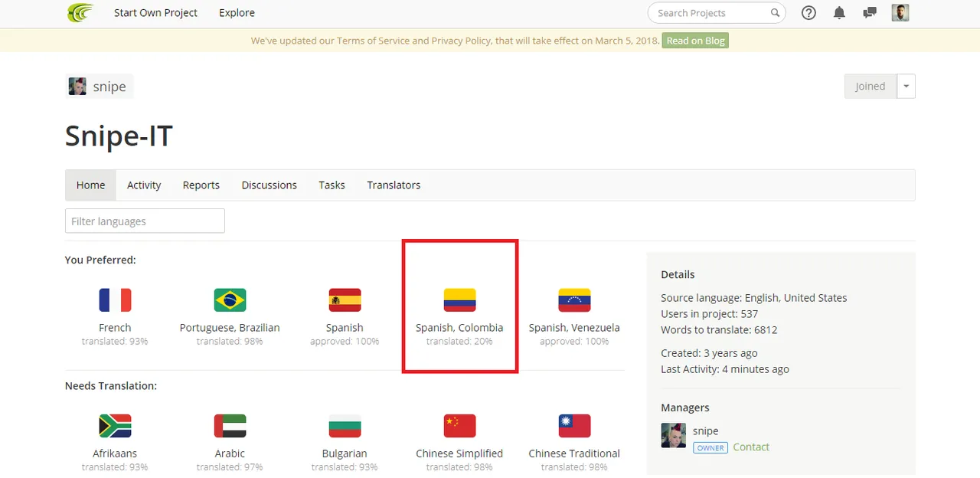Click the Brazilian flag icon
Viewport: 980px width, 478px height.
(230, 300)
